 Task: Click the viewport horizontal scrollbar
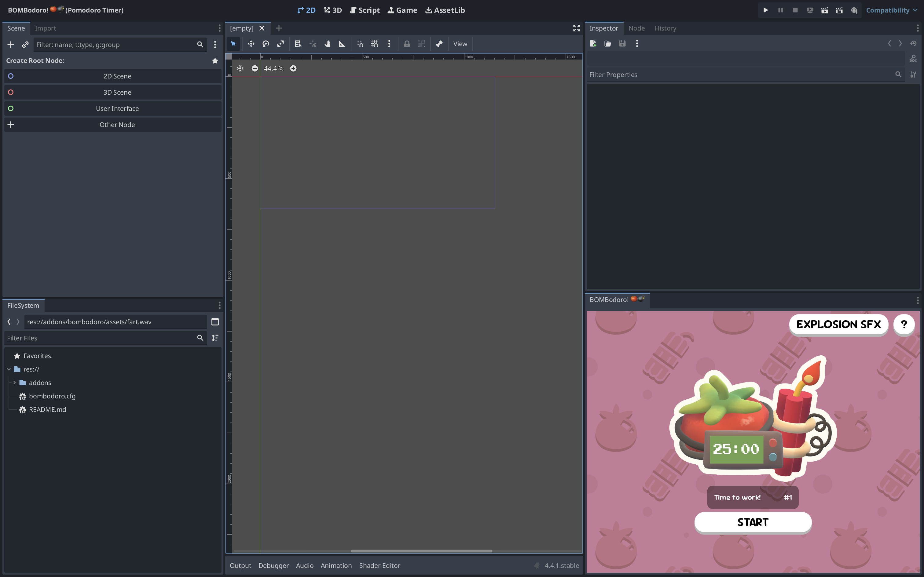421,551
